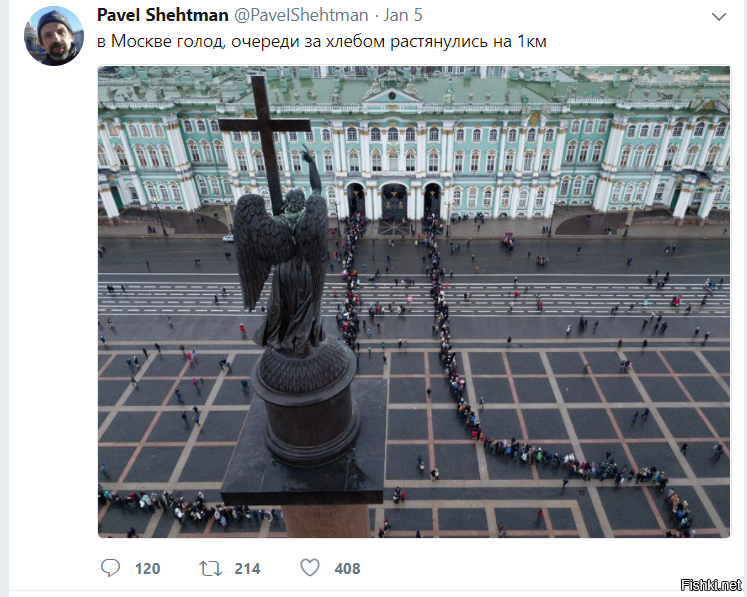Click the reply speech bubble icon
Screen dimensions: 747x597
(x=110, y=567)
